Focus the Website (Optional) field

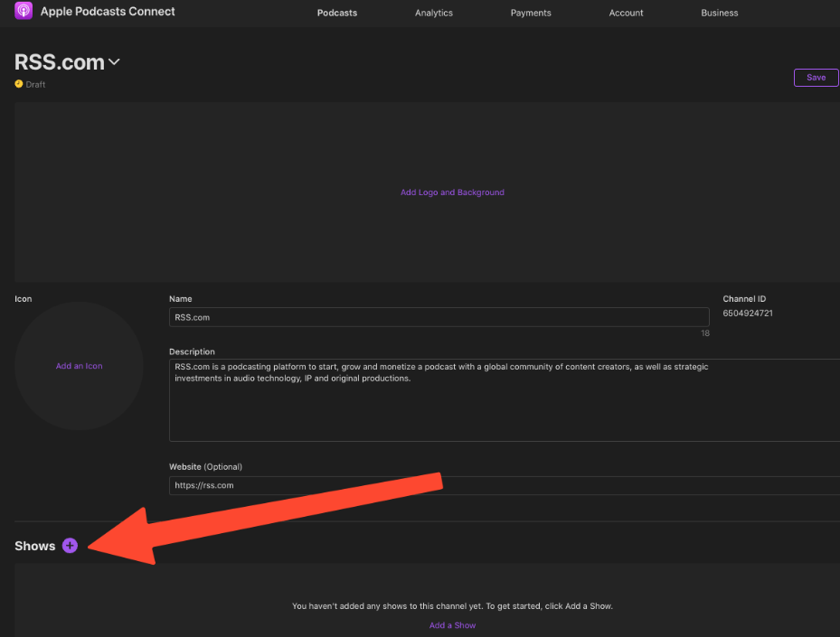pos(505,485)
